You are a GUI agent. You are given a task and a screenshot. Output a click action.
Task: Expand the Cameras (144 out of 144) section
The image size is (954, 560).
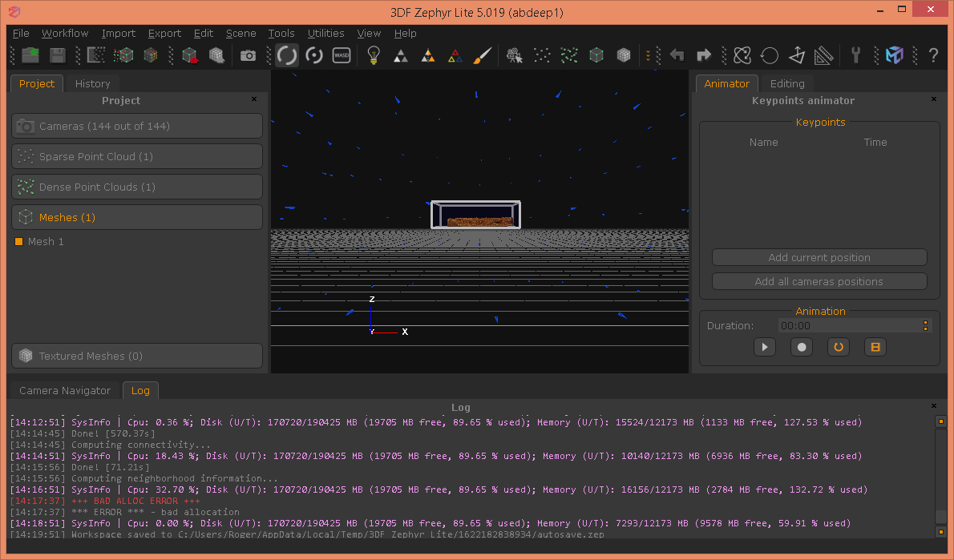(137, 126)
